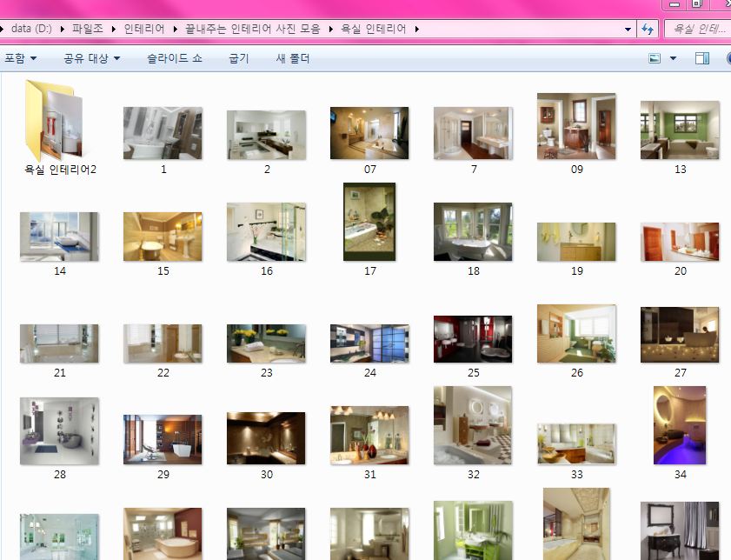Select image thumbnail named 21

59,343
